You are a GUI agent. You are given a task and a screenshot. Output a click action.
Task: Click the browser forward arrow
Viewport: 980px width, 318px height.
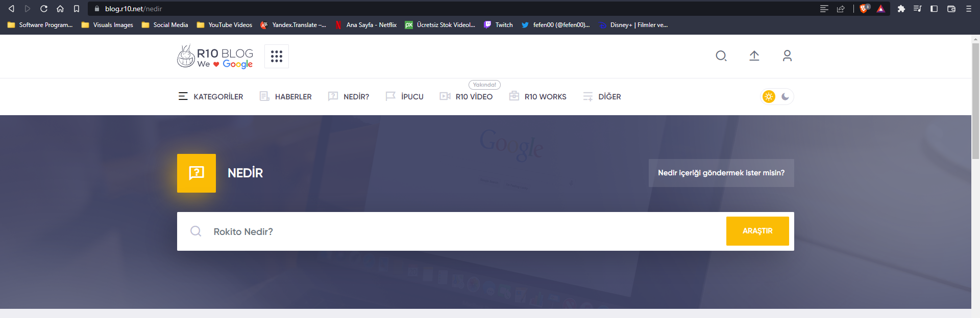click(x=28, y=9)
